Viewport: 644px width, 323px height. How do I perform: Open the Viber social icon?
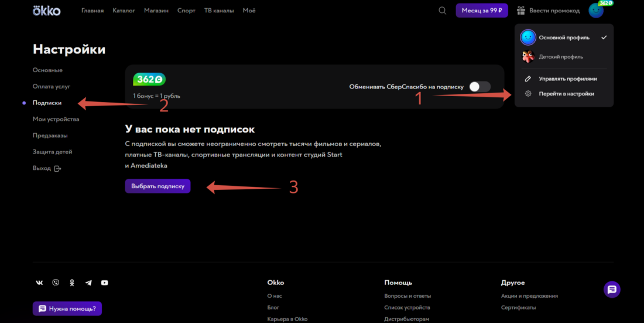[x=56, y=283]
